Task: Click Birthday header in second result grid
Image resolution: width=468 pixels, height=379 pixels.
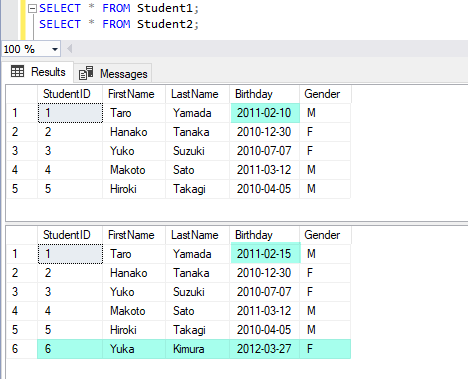Action: click(265, 235)
